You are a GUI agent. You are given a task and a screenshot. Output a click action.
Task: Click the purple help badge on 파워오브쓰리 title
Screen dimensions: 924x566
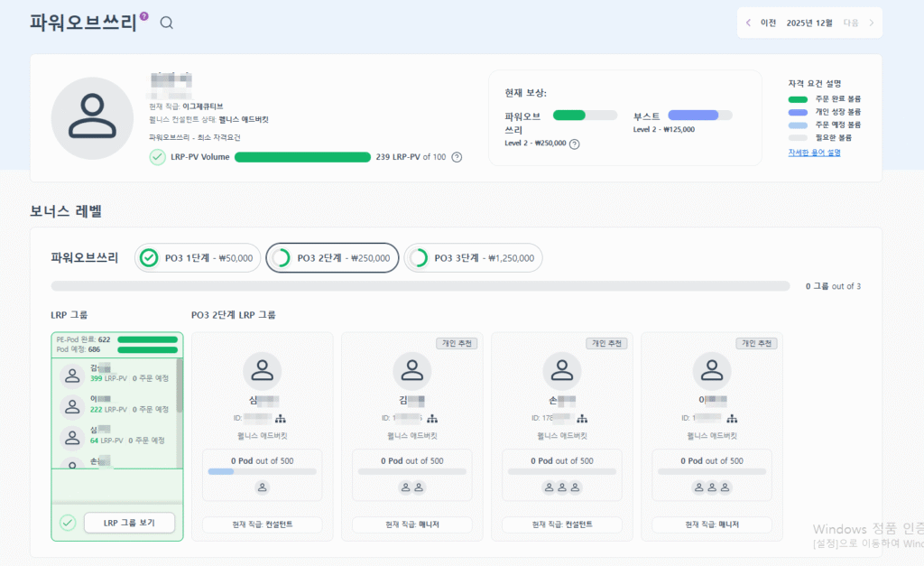click(x=144, y=15)
